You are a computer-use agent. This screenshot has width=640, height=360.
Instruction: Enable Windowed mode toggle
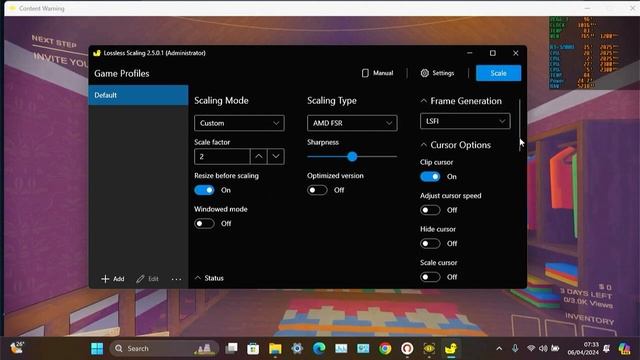[204, 224]
